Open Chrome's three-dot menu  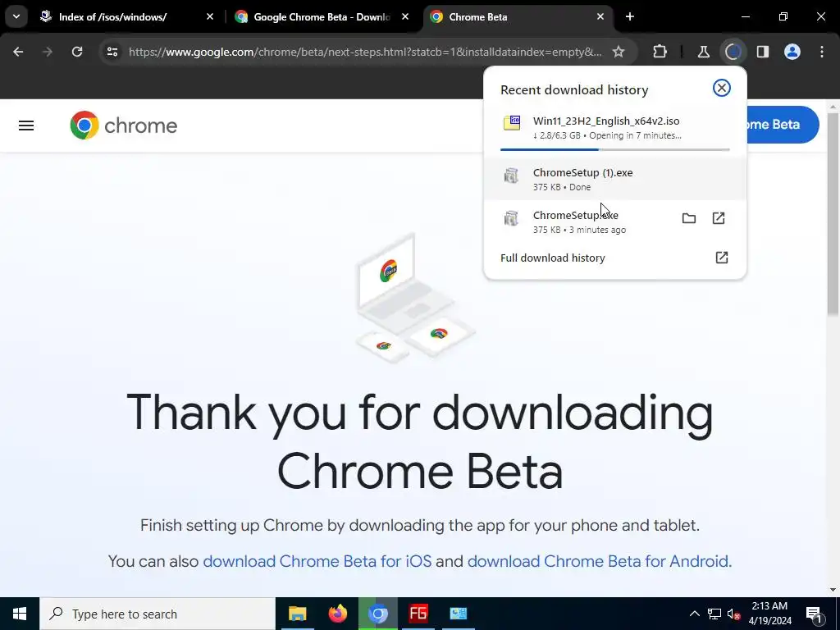(x=822, y=52)
